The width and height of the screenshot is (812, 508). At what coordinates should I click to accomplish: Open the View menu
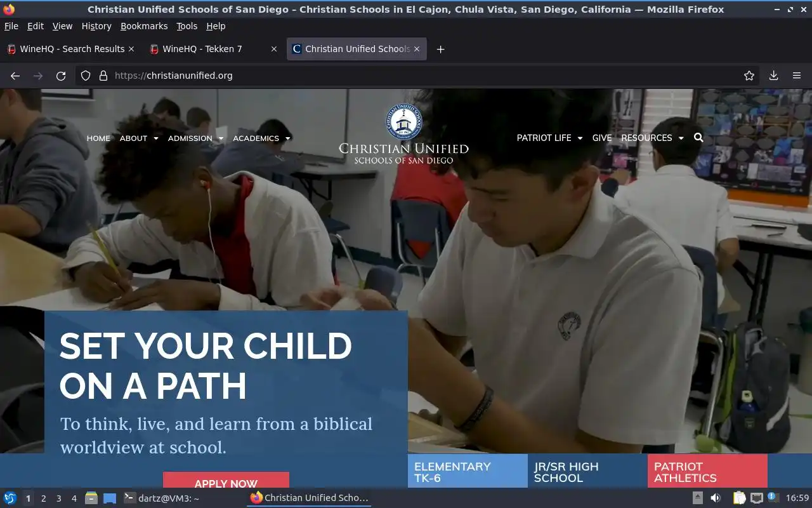point(62,26)
